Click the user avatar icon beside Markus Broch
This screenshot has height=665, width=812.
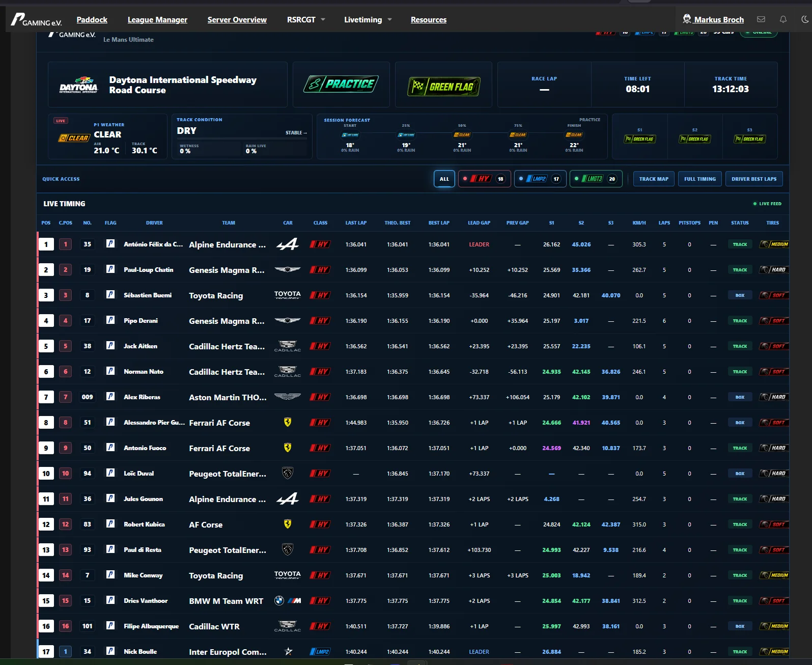(x=687, y=19)
